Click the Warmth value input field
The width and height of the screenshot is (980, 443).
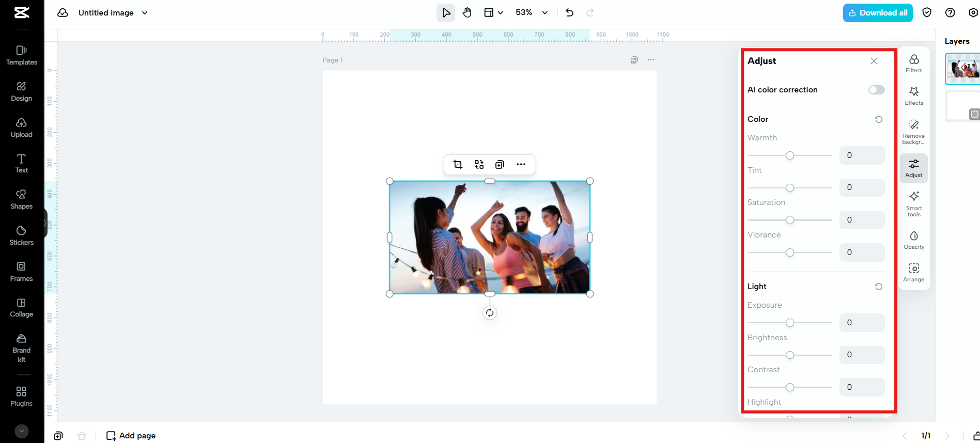click(862, 155)
